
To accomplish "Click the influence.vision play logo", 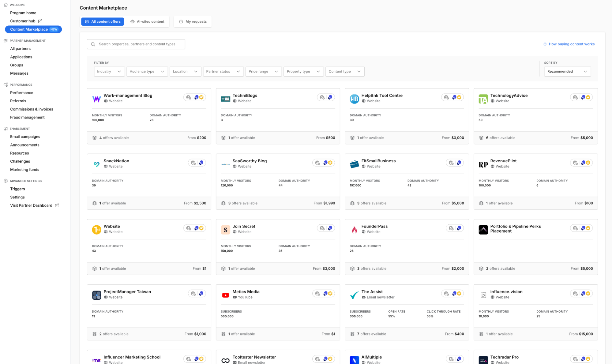I will pos(483,295).
